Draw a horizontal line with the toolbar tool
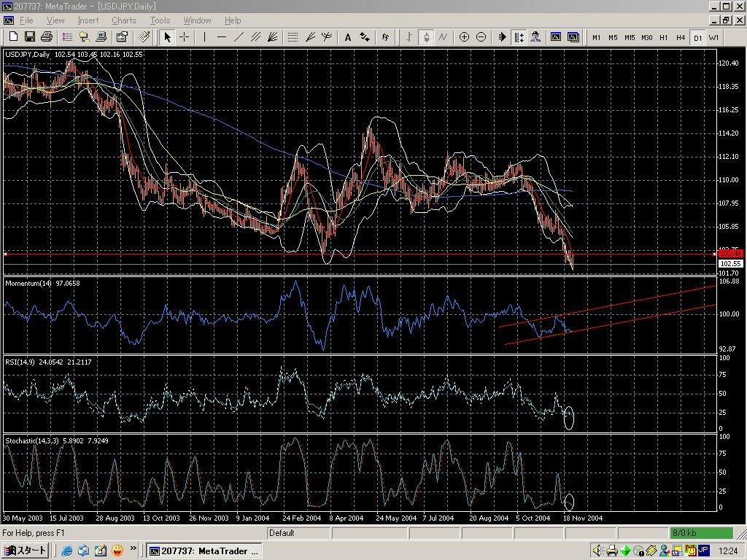Image resolution: width=747 pixels, height=560 pixels. coord(222,37)
